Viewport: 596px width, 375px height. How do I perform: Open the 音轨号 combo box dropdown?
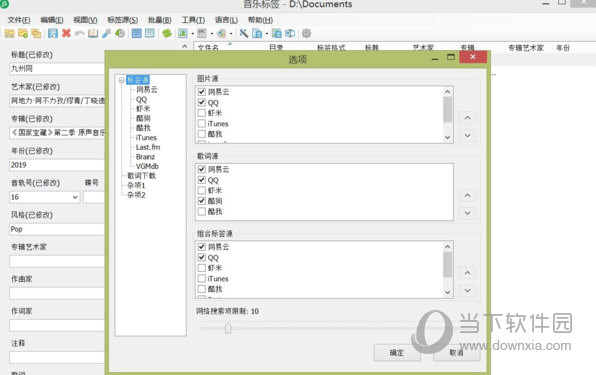[75, 197]
